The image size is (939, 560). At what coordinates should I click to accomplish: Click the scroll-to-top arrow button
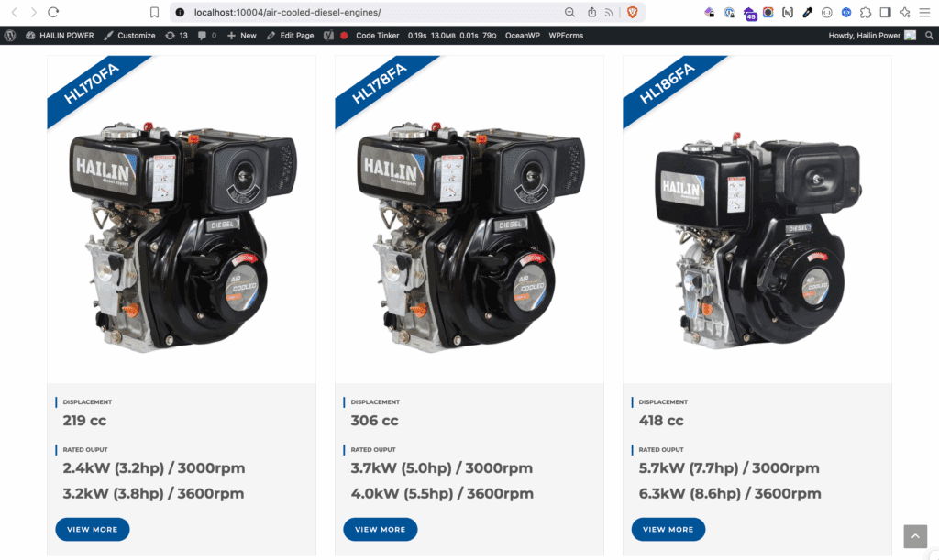[x=915, y=536]
